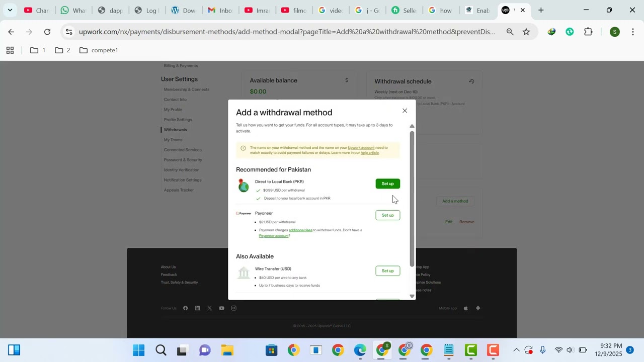
Task: Go back with browser back arrow
Action: click(x=11, y=32)
